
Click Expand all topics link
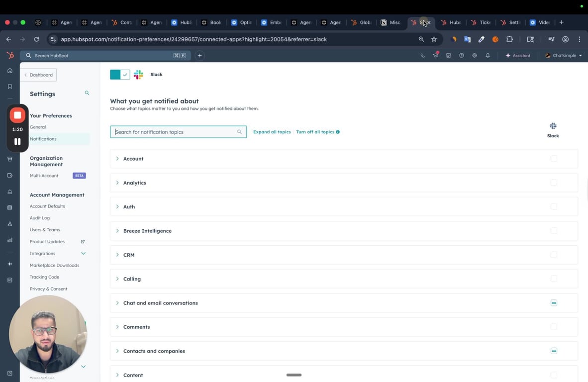272,132
